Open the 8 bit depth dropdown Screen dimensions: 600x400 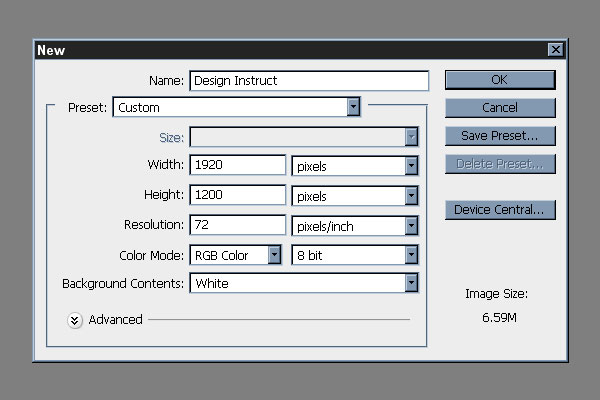pyautogui.click(x=355, y=255)
